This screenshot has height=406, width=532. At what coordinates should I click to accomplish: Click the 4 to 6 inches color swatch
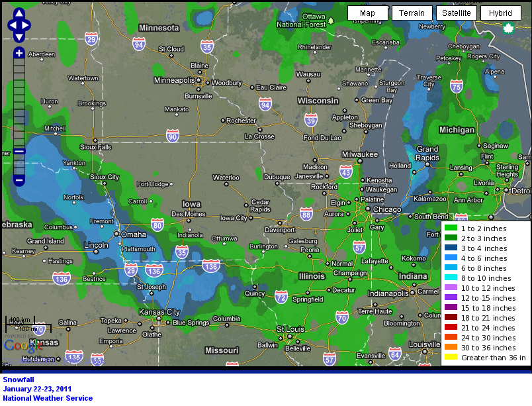[x=451, y=258]
